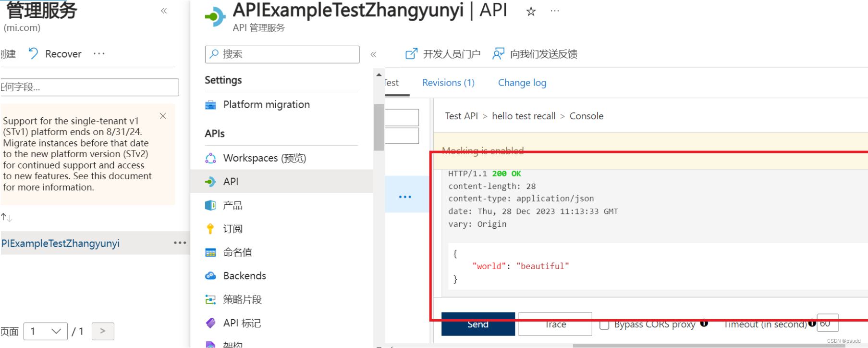
Task: Click info icon next to Bypass CORS proxy
Action: pos(704,323)
